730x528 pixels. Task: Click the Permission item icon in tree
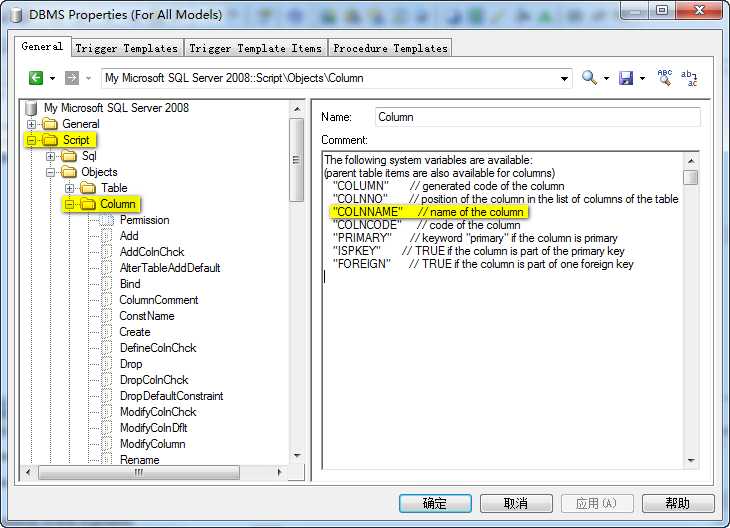(x=107, y=220)
